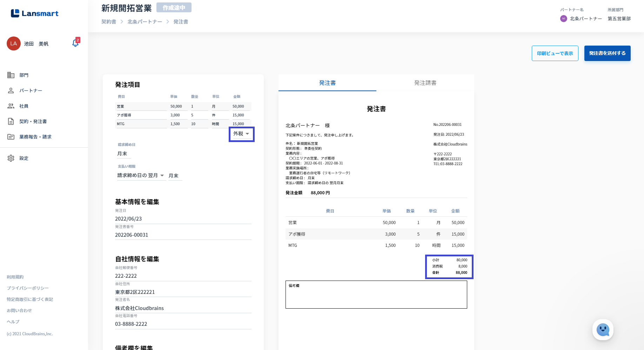Click the 自社住所 field
Viewport: 644px width, 350px height.
183,292
